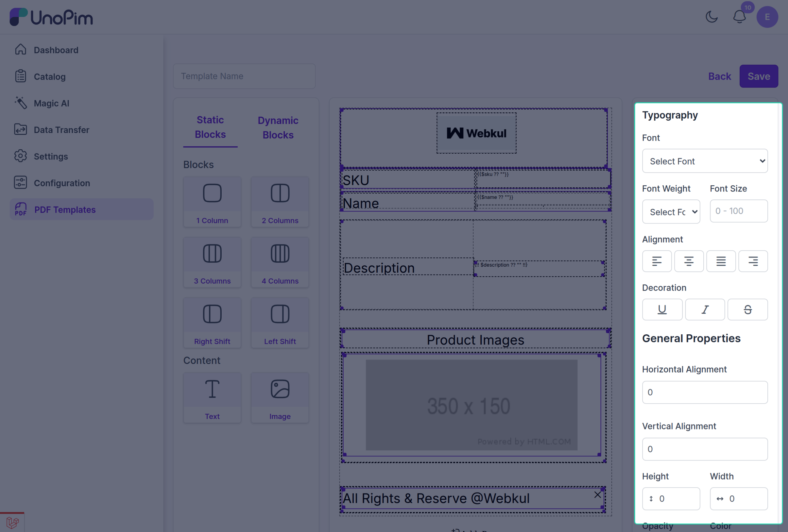788x532 pixels.
Task: Pick the 3 Columns block
Action: [x=212, y=262]
